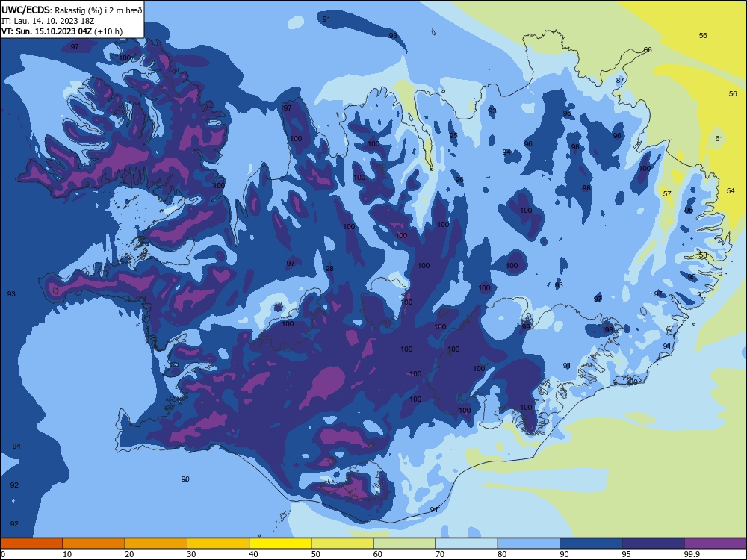747x560 pixels.
Task: Click the '58' humidity value on the map
Action: coord(703,255)
